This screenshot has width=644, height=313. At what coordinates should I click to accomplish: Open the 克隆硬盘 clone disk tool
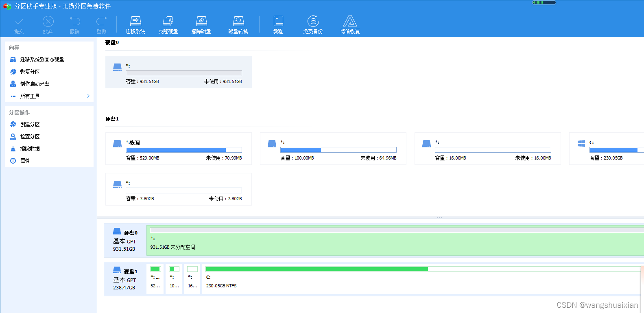(x=168, y=25)
